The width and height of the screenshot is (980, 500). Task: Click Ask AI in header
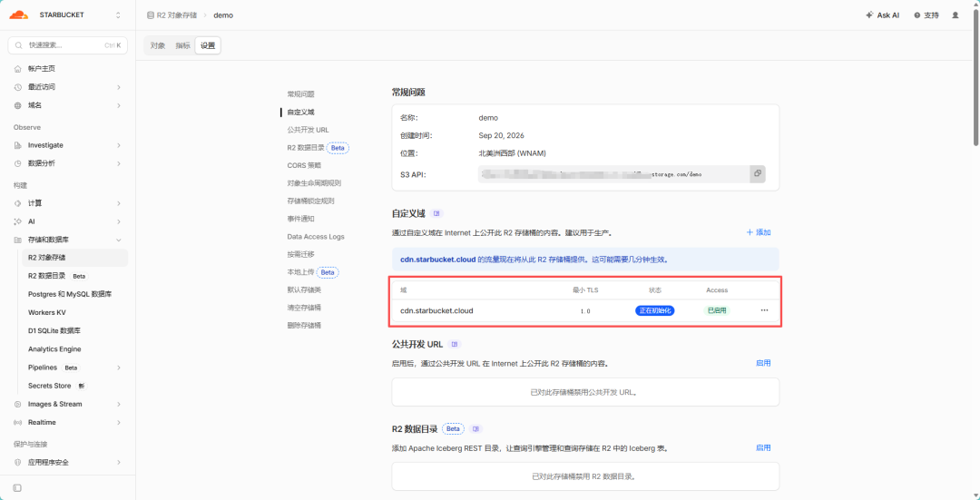(x=883, y=15)
